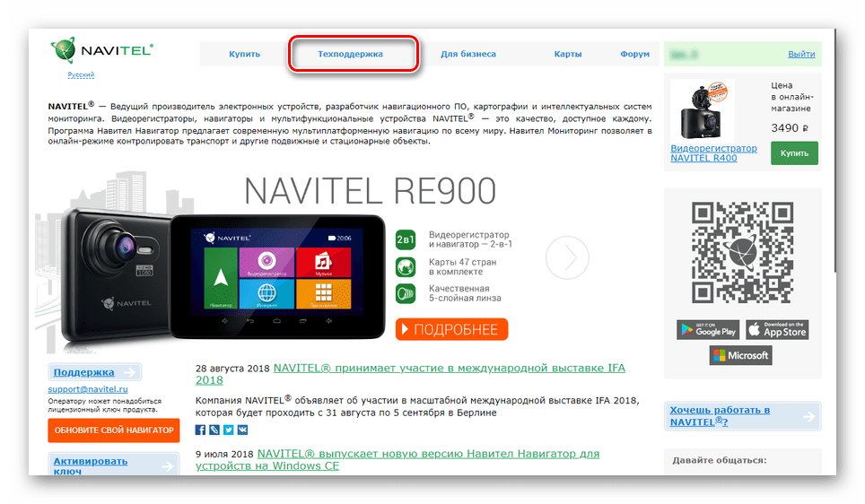This screenshot has height=504, width=865.
Task: Share news on VK icon
Action: (242, 430)
